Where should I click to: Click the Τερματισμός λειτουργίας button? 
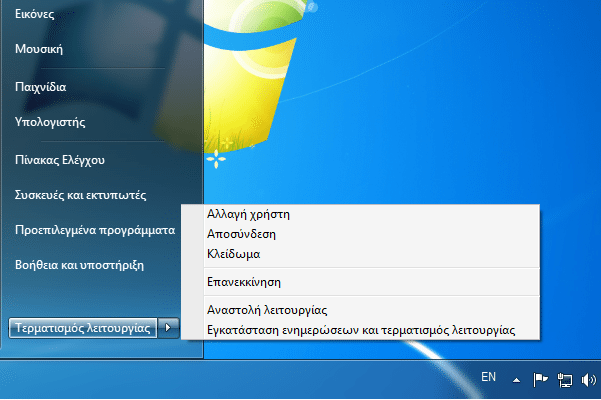click(x=83, y=328)
